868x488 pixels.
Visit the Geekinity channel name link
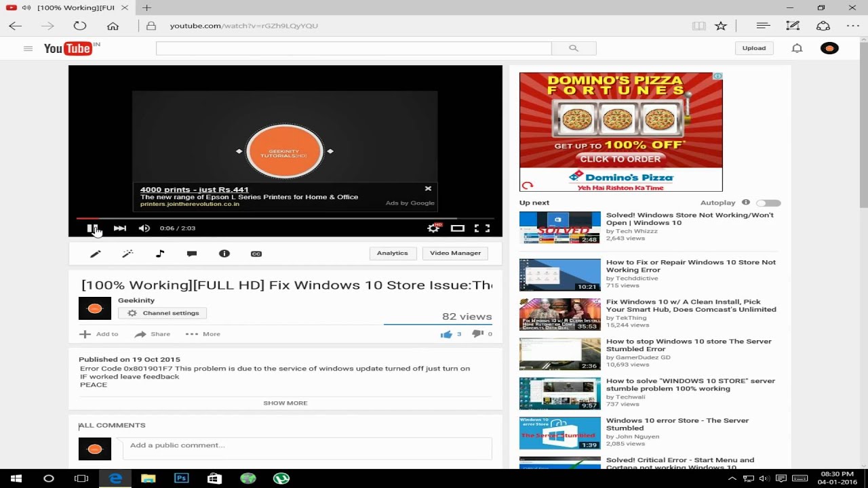[x=136, y=300]
